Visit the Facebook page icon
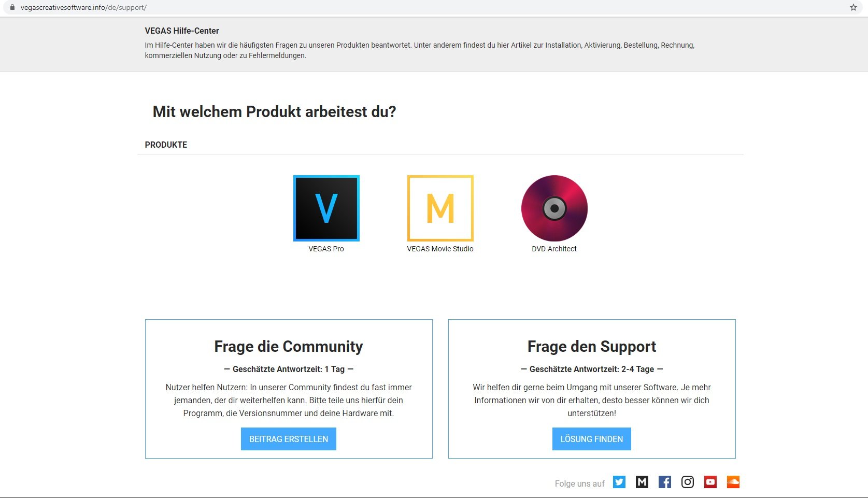This screenshot has height=498, width=868. [664, 482]
